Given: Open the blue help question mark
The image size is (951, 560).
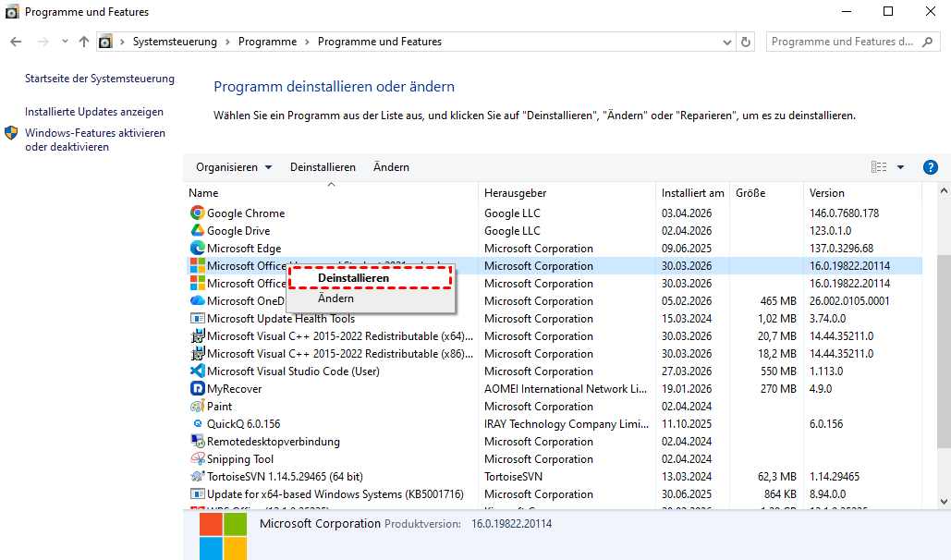Looking at the screenshot, I should 931,167.
